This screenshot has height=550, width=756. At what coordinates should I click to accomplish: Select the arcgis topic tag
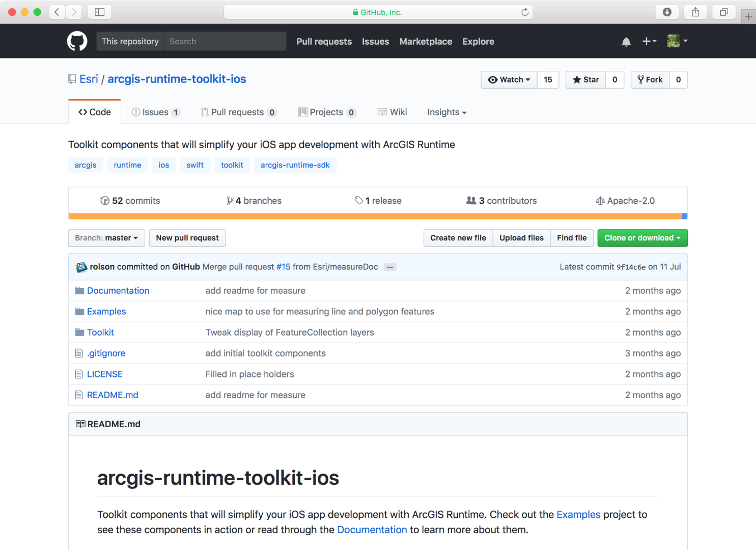(x=86, y=165)
